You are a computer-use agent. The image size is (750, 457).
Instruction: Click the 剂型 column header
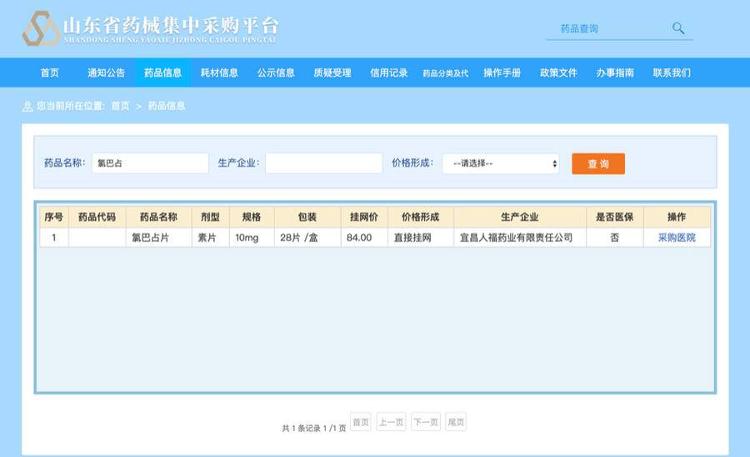(x=210, y=217)
